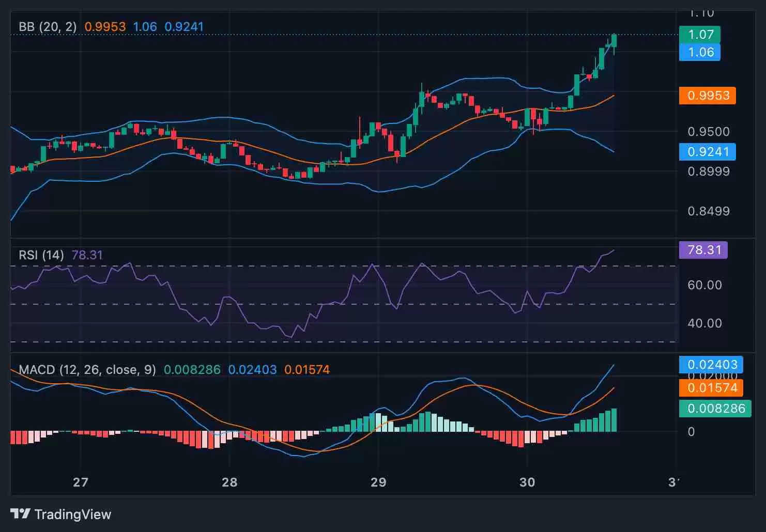Screen dimensions: 766x532
Task: Click date 28 on the time axis
Action: tap(229, 482)
